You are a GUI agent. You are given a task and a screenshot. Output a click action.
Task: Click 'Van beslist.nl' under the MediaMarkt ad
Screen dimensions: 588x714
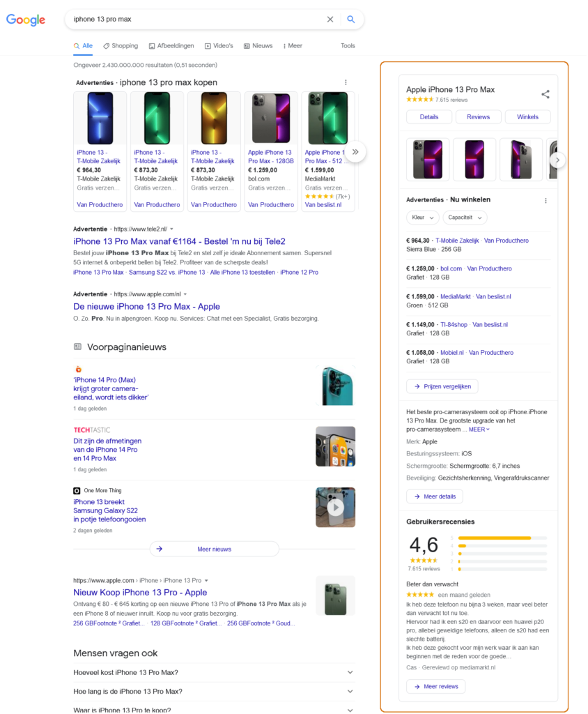[323, 205]
